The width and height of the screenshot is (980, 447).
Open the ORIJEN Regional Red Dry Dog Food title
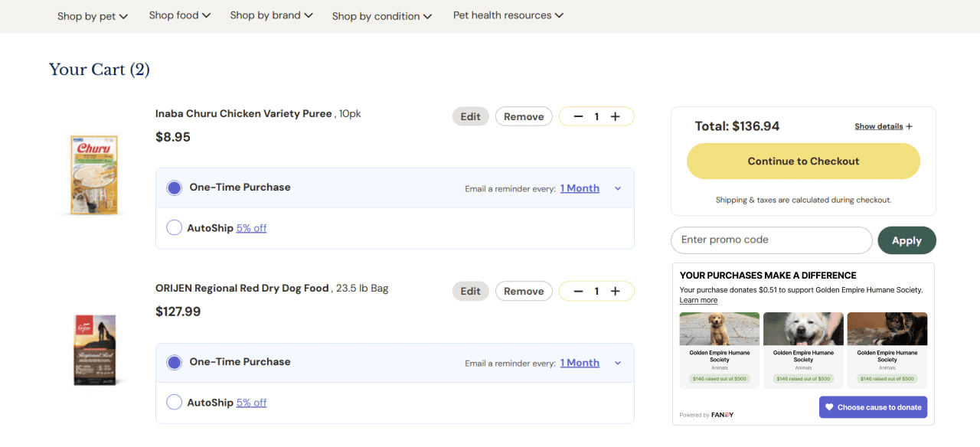(x=242, y=289)
